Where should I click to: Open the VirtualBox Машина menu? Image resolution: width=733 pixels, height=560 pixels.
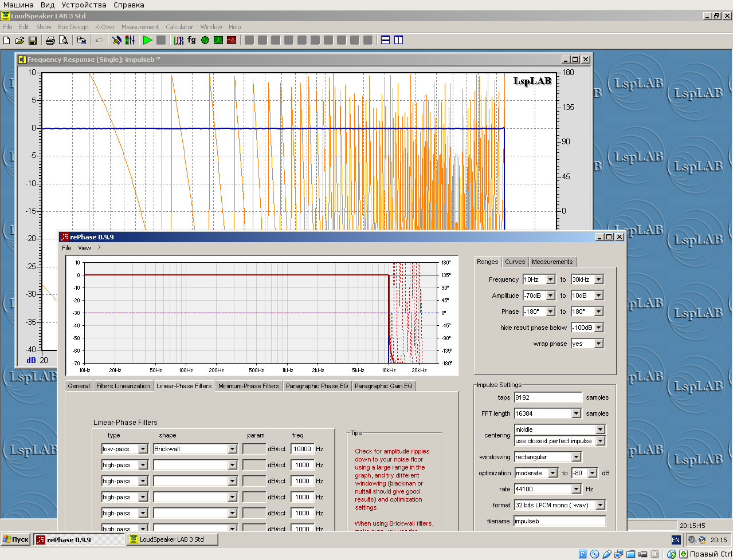point(18,5)
